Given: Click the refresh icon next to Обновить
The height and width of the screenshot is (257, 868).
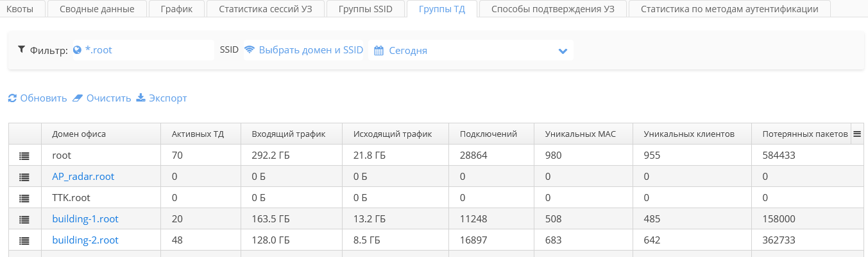Looking at the screenshot, I should point(12,98).
